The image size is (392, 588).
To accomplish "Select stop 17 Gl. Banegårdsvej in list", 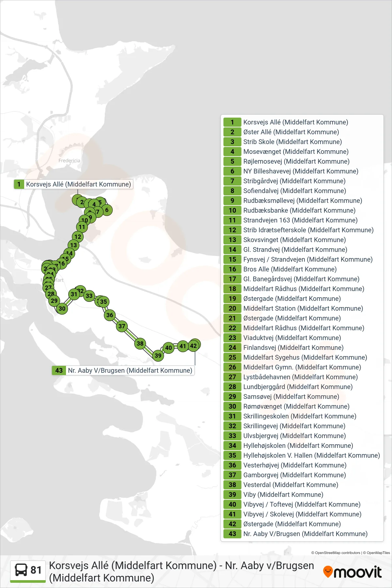I will tap(302, 279).
